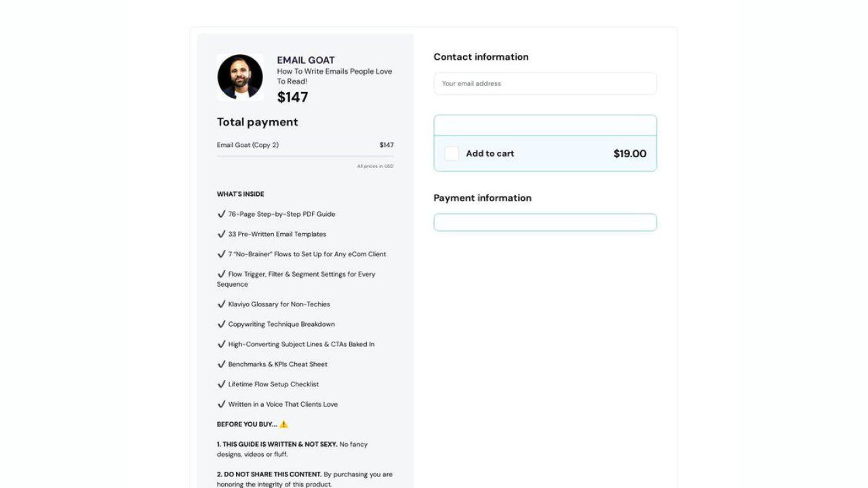Viewport: 868px width, 488px height.
Task: Click the checkmark beside High-Converting Subject Lines
Action: pos(222,344)
